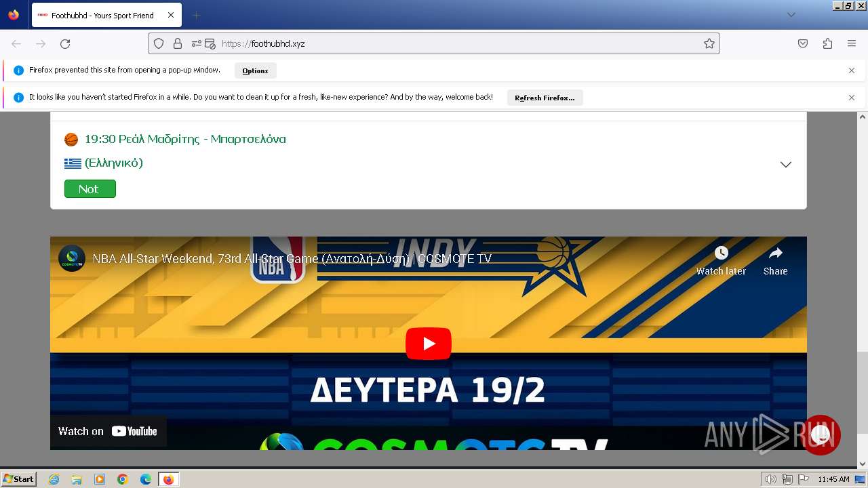Open the Extensions puzzle icon
868x488 pixels.
827,43
